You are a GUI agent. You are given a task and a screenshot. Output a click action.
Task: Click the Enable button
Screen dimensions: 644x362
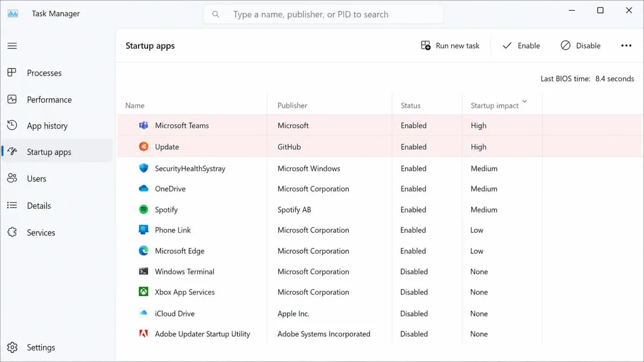(521, 46)
